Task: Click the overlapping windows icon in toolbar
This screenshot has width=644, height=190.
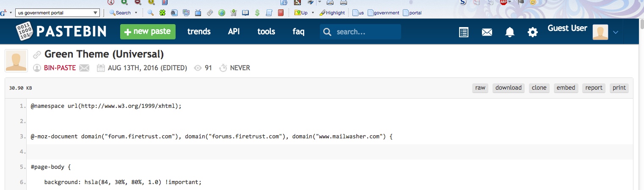Action: tap(186, 13)
